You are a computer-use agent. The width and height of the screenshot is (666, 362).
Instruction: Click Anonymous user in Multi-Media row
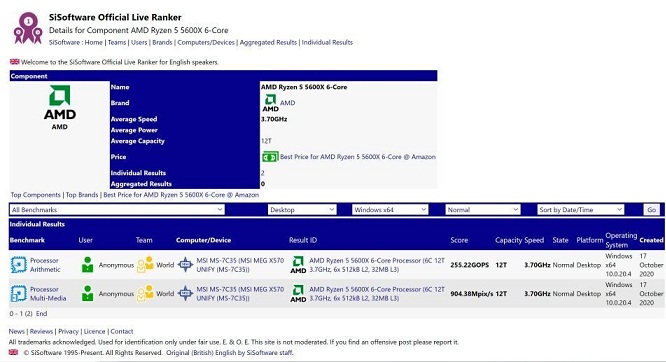116,294
